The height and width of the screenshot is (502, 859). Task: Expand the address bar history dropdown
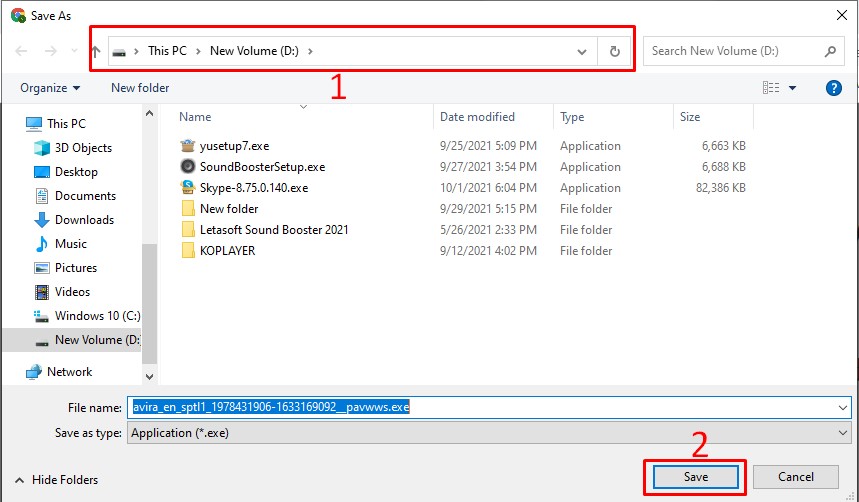click(x=582, y=51)
